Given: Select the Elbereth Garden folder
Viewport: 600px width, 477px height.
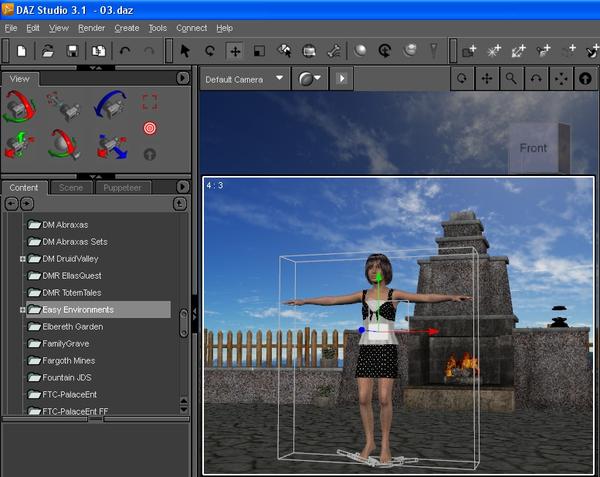Looking at the screenshot, I should click(65, 327).
